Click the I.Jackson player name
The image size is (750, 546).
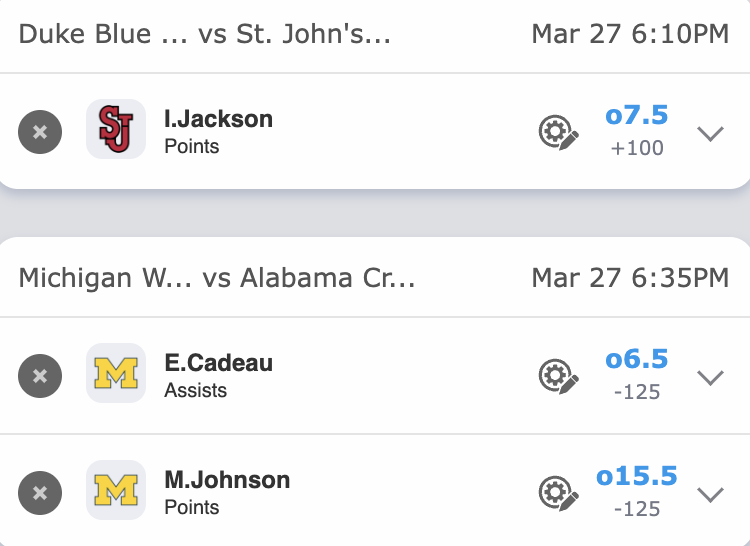(x=218, y=119)
